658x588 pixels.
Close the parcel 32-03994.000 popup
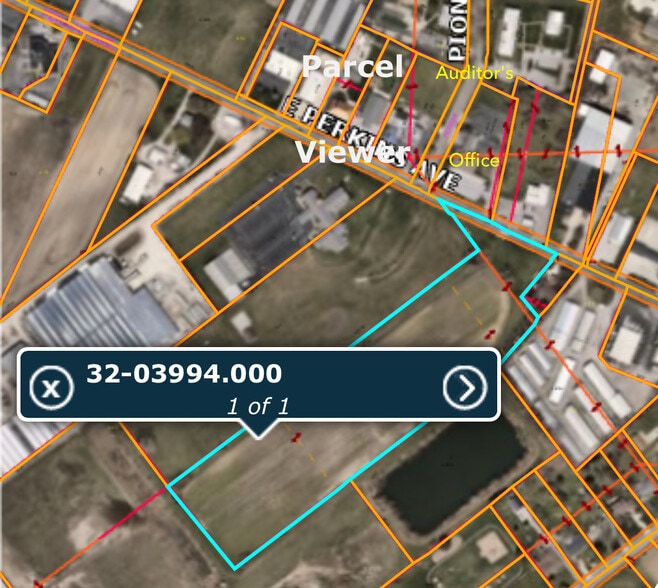pyautogui.click(x=52, y=387)
